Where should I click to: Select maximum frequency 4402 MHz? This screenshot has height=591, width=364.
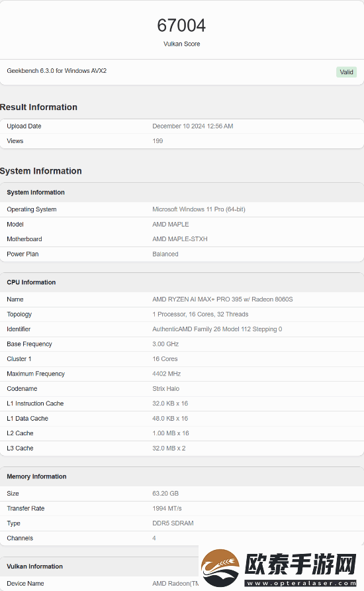tap(166, 374)
